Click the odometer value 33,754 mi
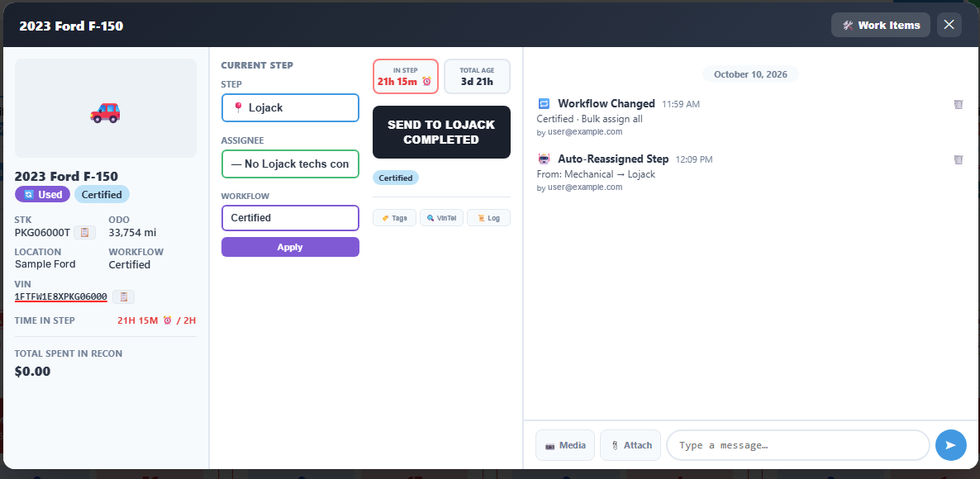This screenshot has height=479, width=980. 132,233
